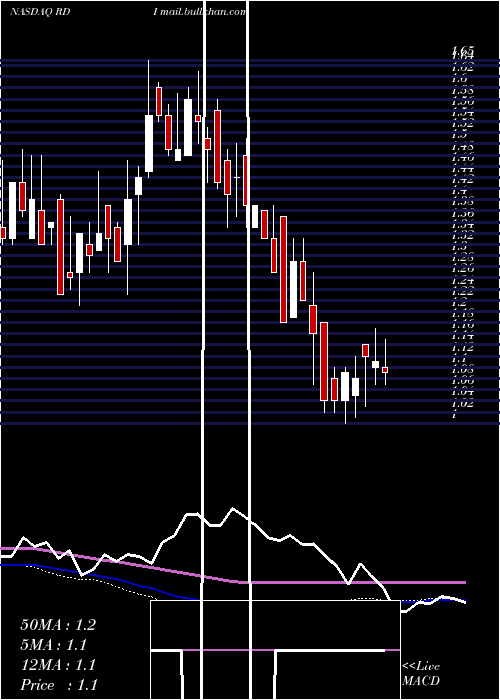This screenshot has height=700, width=500.
Task: Click the 12MA : 1.1 readout
Action: coord(58,665)
